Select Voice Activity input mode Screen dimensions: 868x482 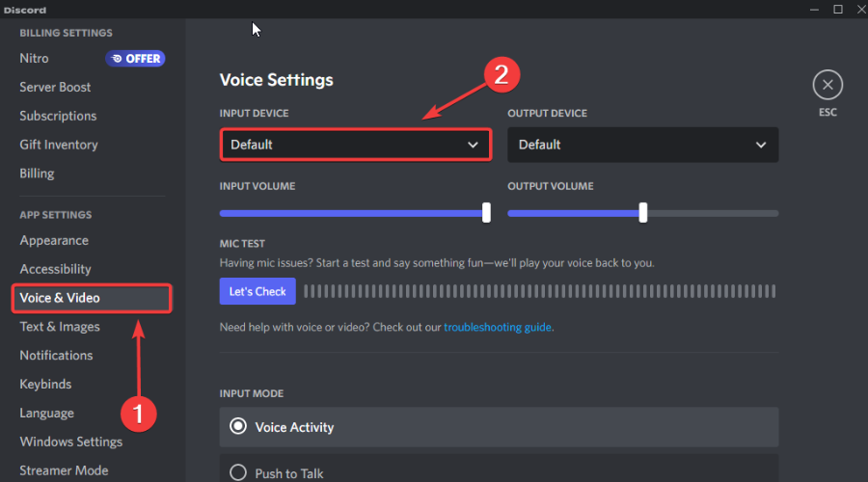499,427
